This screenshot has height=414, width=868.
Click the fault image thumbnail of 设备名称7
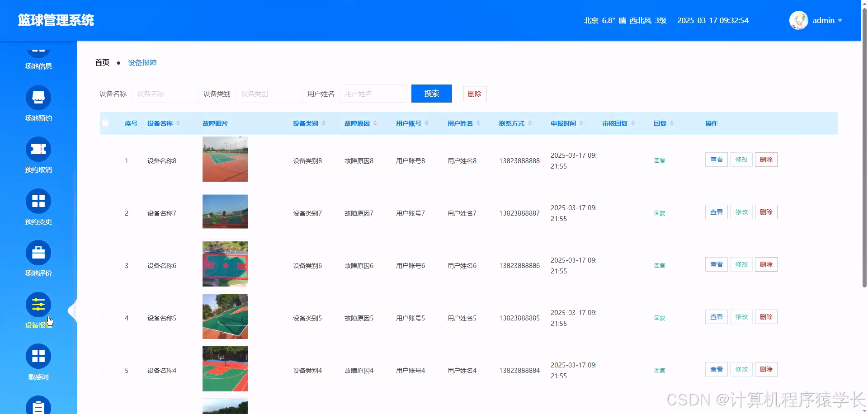(x=225, y=211)
